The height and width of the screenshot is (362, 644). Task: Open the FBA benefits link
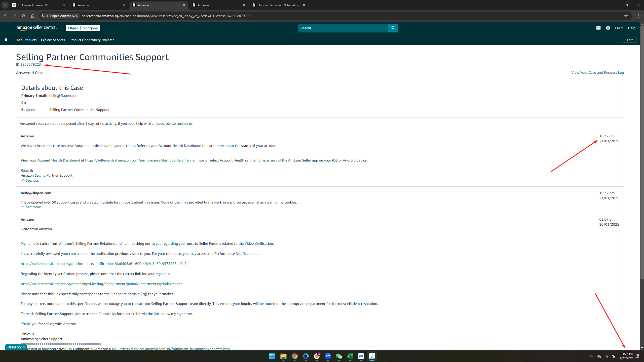click(174, 349)
